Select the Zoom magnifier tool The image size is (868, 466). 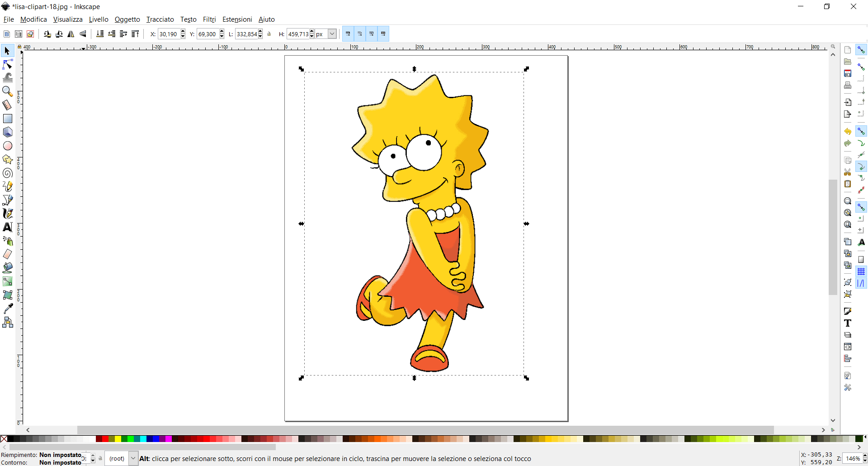pos(7,91)
